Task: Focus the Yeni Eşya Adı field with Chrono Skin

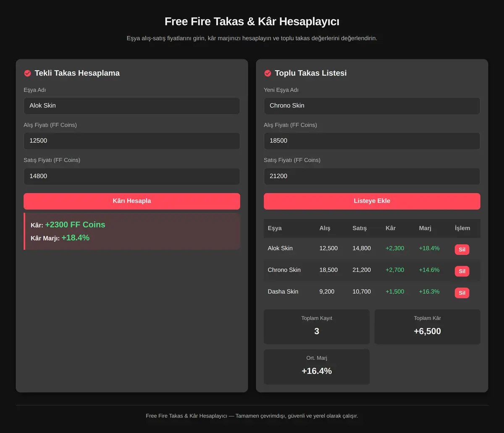Action: 372,106
